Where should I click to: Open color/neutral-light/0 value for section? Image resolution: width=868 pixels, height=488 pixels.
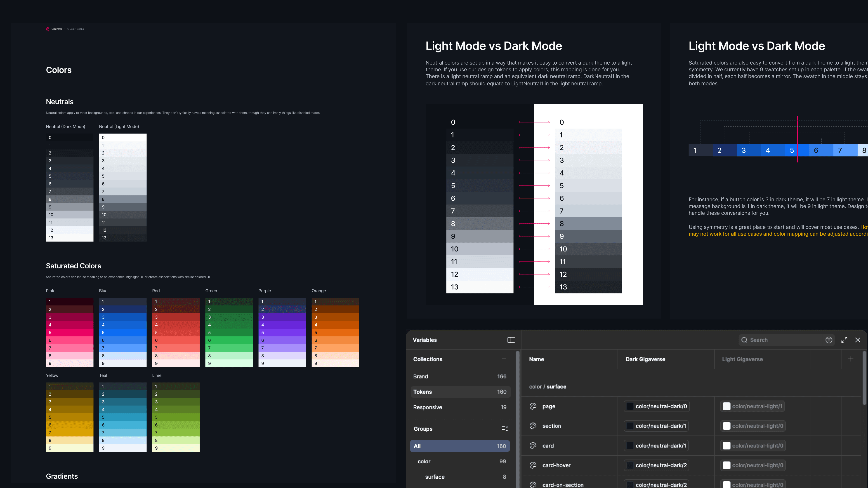point(753,426)
